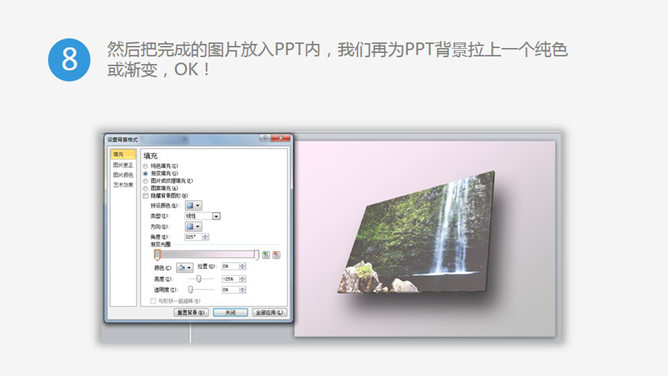Click the Apply to All button
This screenshot has width=668, height=376.
[269, 313]
